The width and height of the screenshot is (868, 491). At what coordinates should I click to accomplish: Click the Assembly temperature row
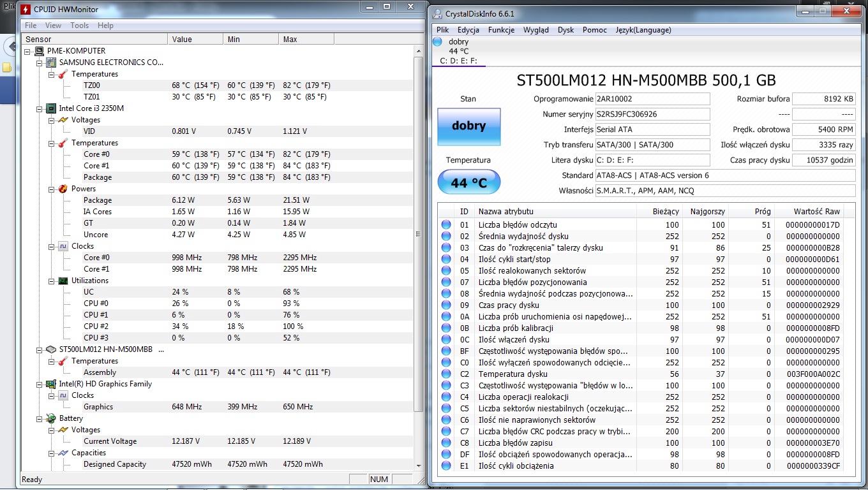218,372
